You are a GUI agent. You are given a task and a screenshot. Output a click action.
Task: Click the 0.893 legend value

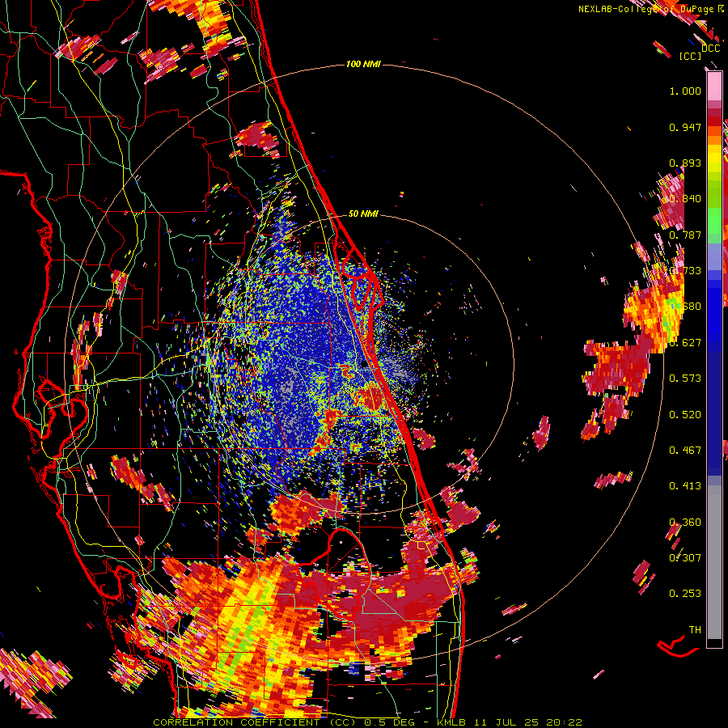(x=685, y=163)
